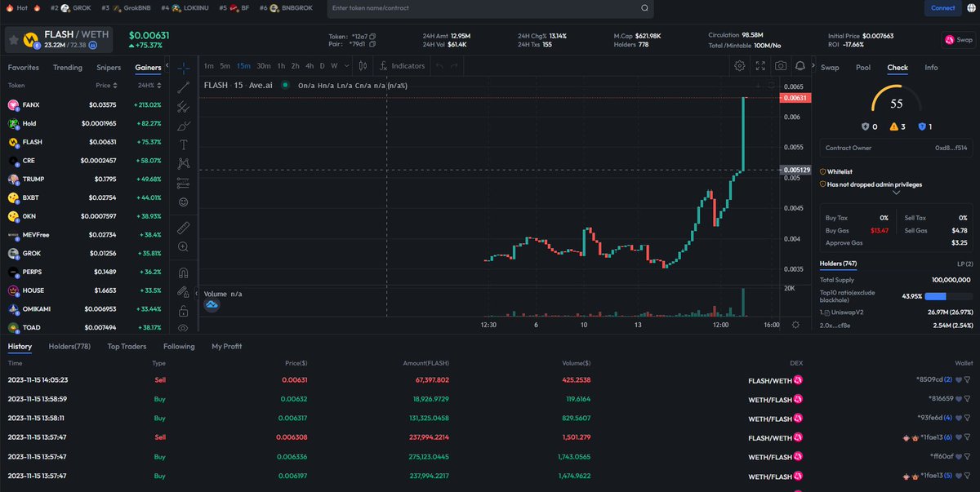Open the OMIKAMI token row
The width and height of the screenshot is (980, 492).
(x=85, y=309)
